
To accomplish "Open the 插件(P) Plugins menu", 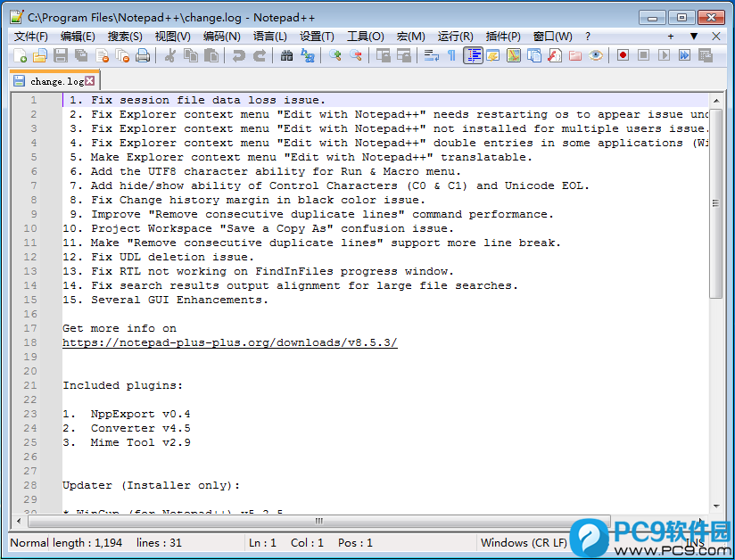I will coord(503,36).
